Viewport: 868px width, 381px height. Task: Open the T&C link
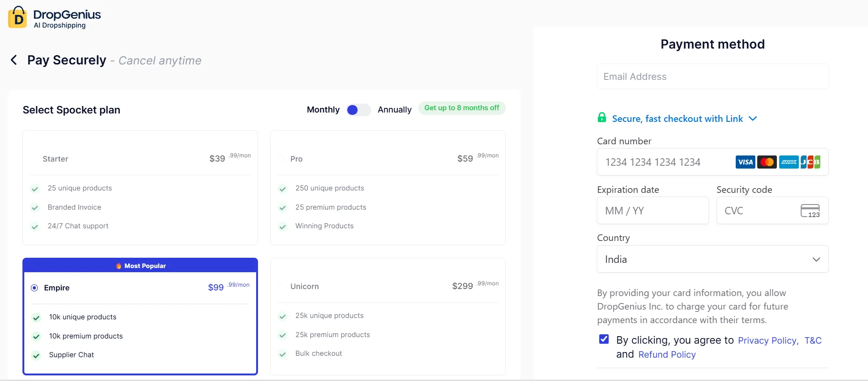coord(813,340)
